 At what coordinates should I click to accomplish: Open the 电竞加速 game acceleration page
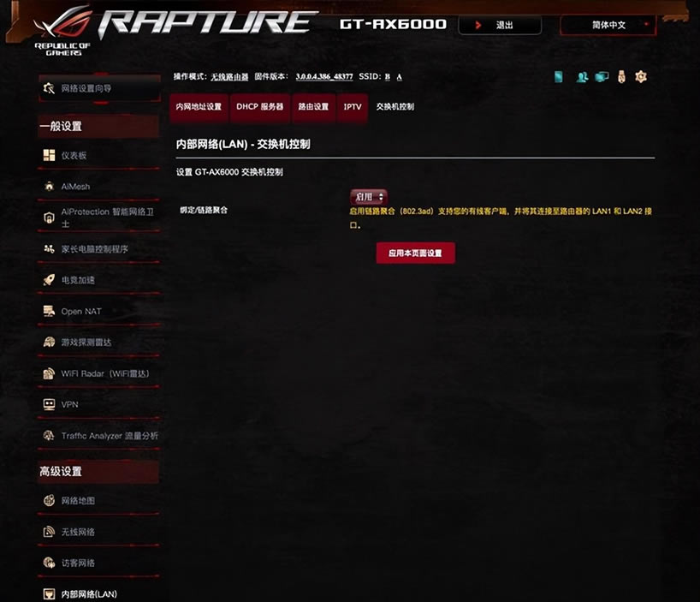tap(99, 280)
